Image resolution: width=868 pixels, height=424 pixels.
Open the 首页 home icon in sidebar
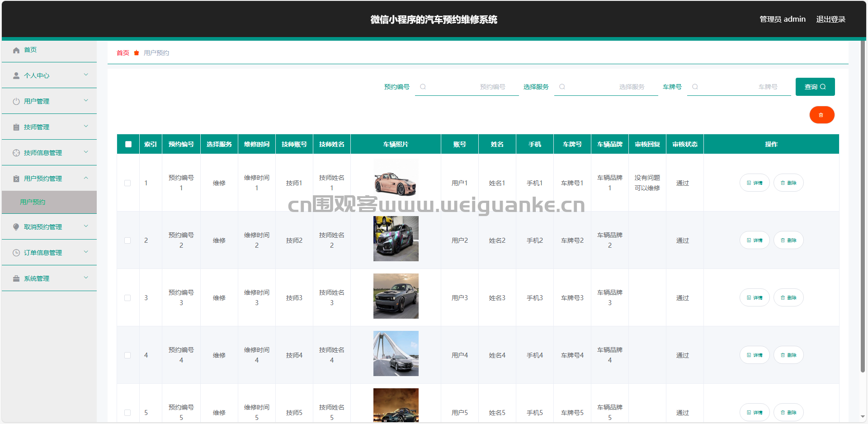click(x=16, y=50)
